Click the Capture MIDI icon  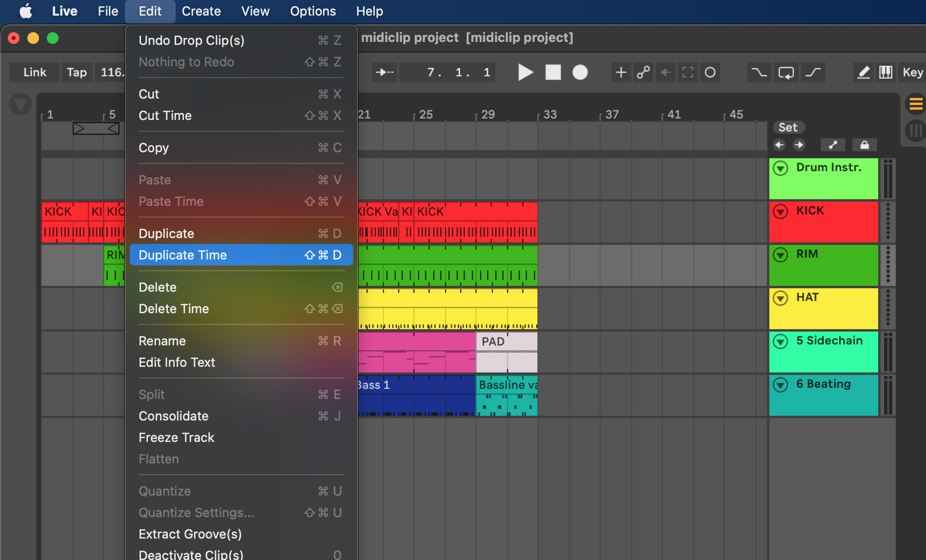(687, 73)
